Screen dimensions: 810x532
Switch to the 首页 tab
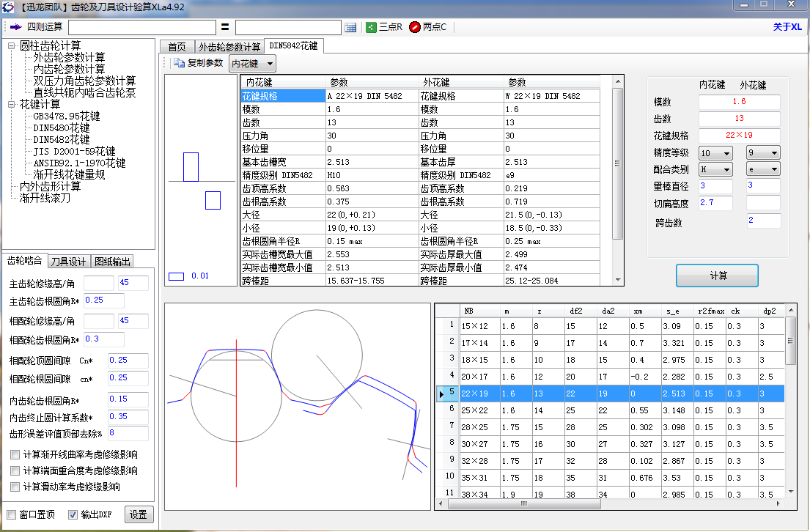click(177, 46)
